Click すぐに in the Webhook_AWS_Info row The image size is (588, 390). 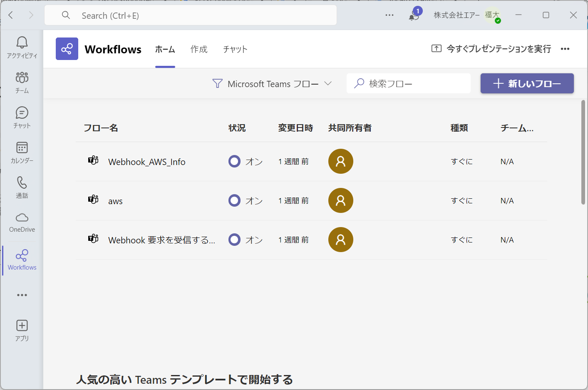(x=462, y=161)
